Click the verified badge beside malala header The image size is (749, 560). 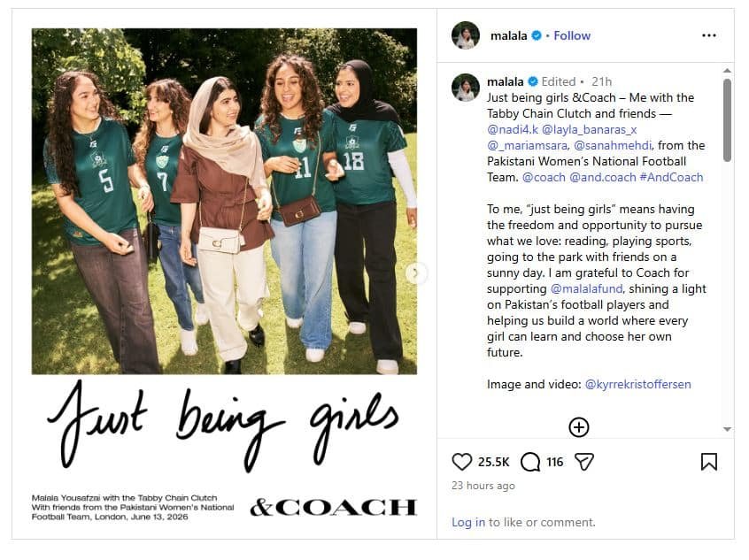(x=537, y=35)
